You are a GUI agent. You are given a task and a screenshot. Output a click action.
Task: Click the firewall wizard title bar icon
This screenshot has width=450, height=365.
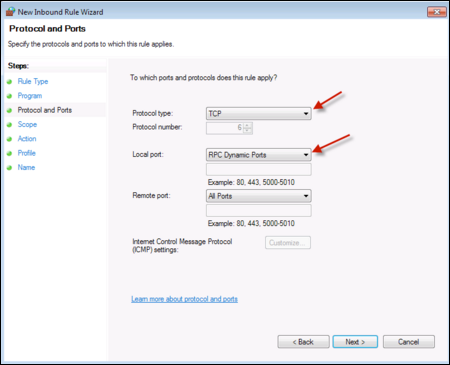click(10, 12)
